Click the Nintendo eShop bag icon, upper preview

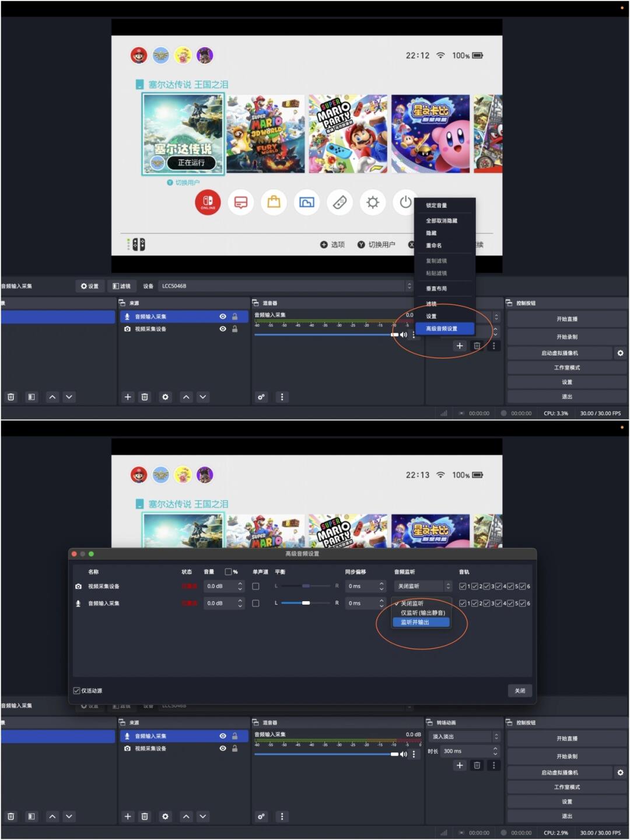(x=274, y=203)
